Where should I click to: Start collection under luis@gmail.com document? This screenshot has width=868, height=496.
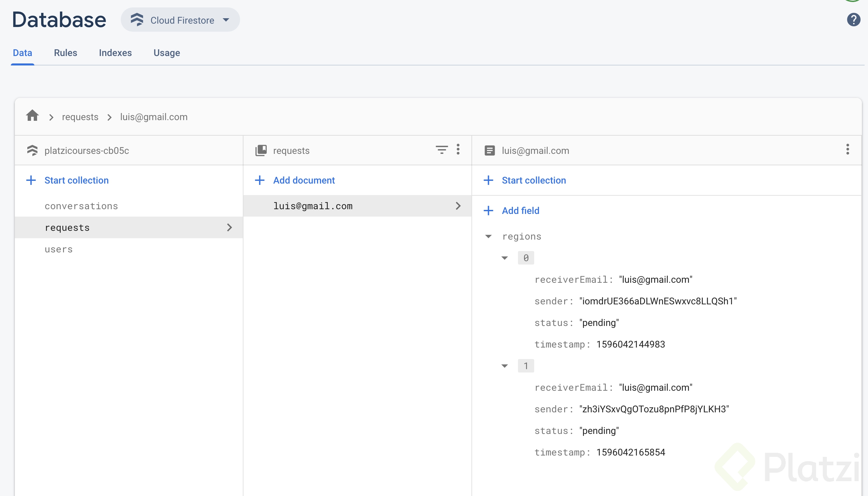[x=533, y=180]
